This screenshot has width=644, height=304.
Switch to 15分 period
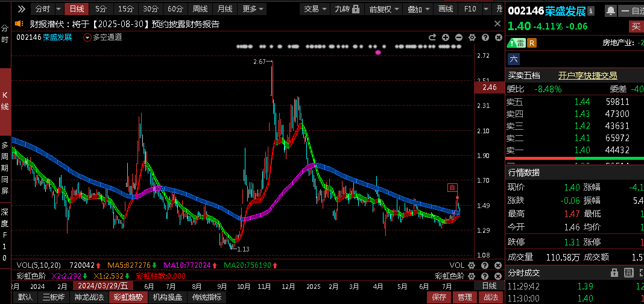(x=125, y=8)
